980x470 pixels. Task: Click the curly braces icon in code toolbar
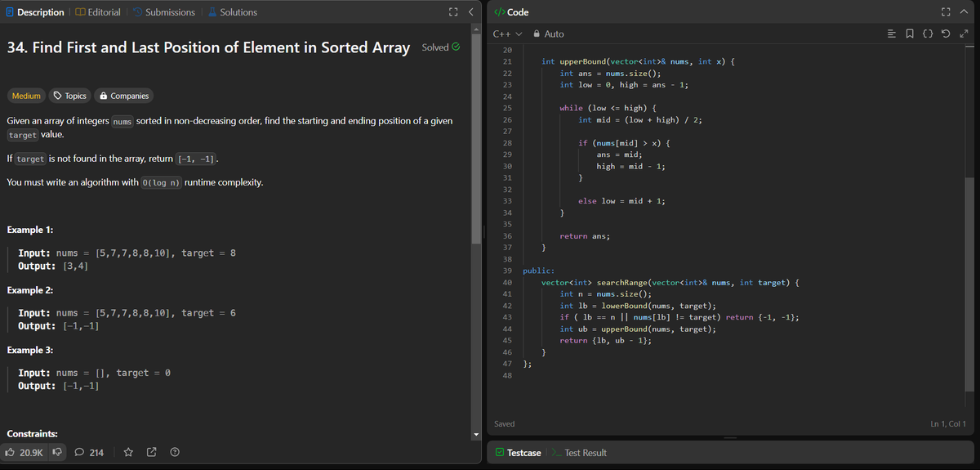click(929, 34)
